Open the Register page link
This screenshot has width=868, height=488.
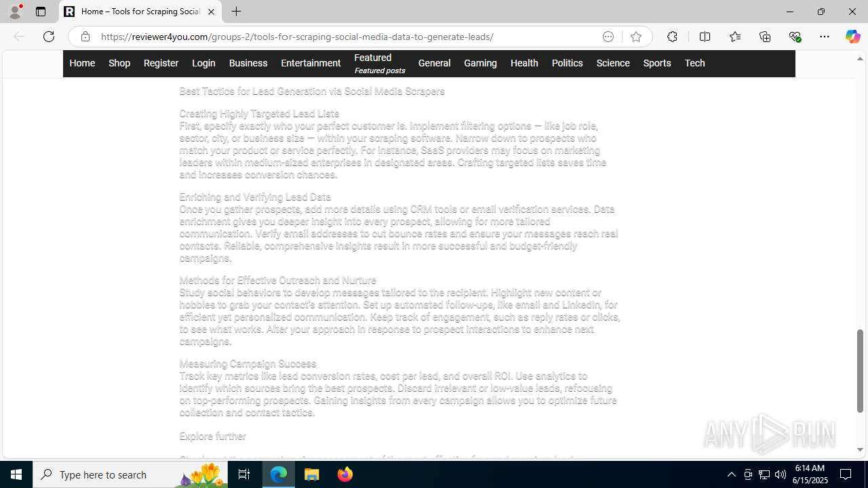pyautogui.click(x=161, y=63)
